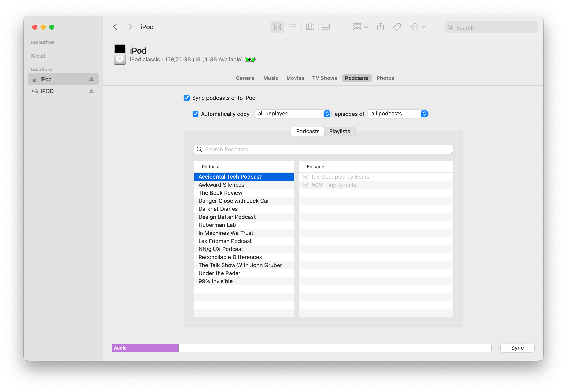Image resolution: width=567 pixels, height=392 pixels.
Task: Switch to the General tab
Action: coord(246,78)
